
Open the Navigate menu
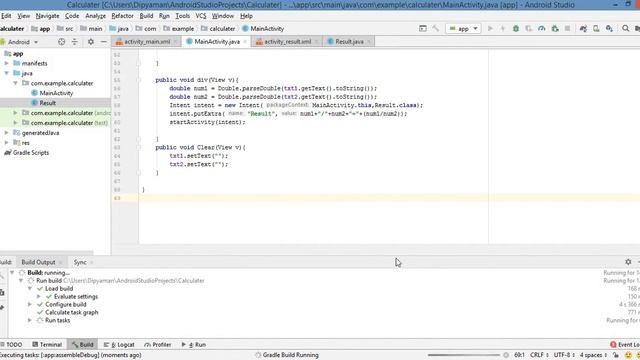click(x=47, y=16)
